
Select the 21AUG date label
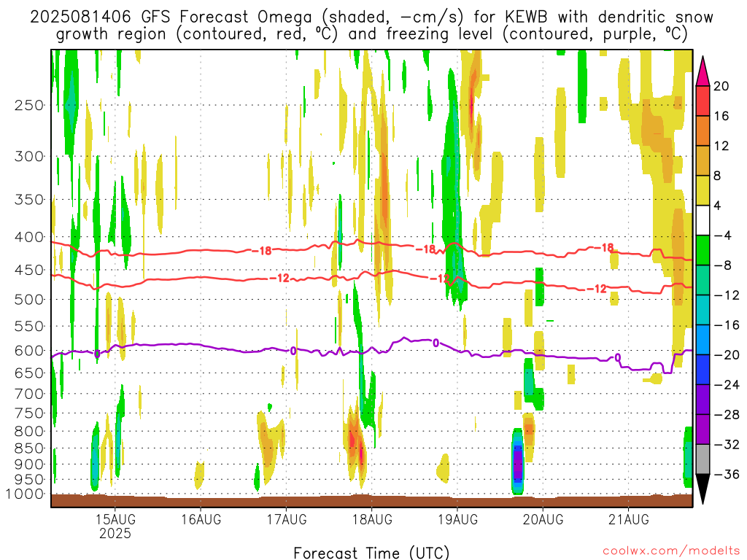(628, 519)
